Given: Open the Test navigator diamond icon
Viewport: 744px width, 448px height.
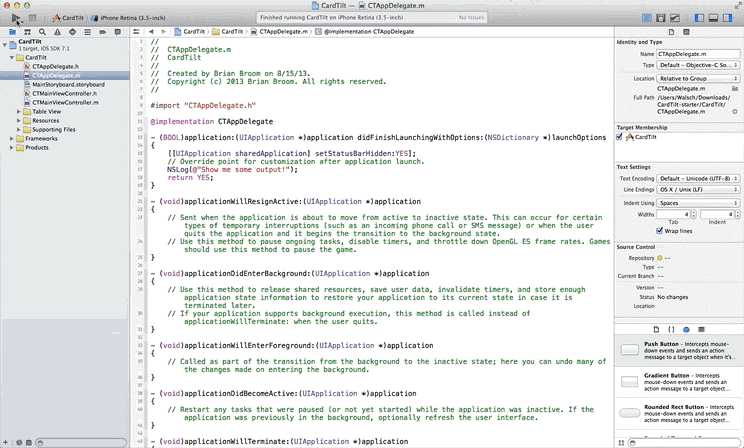Looking at the screenshot, I should pos(72,32).
